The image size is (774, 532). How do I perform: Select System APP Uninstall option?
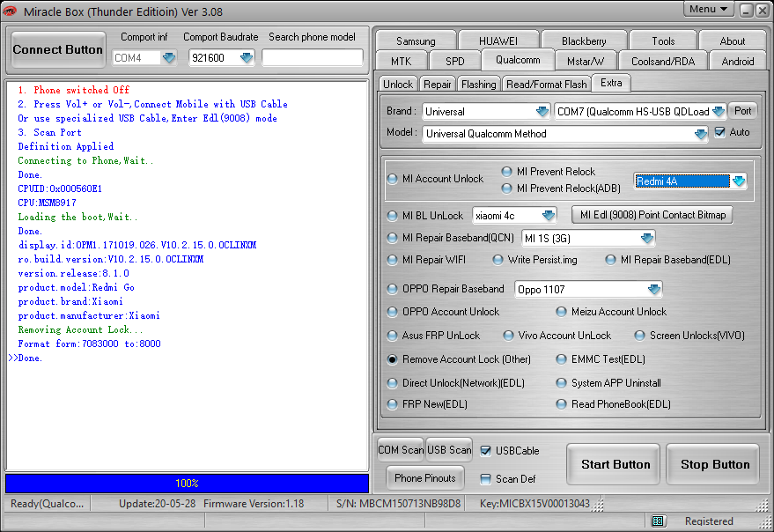pos(561,383)
